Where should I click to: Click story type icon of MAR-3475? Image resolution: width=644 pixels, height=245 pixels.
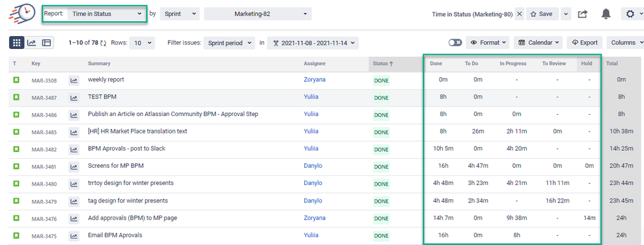[x=16, y=235]
